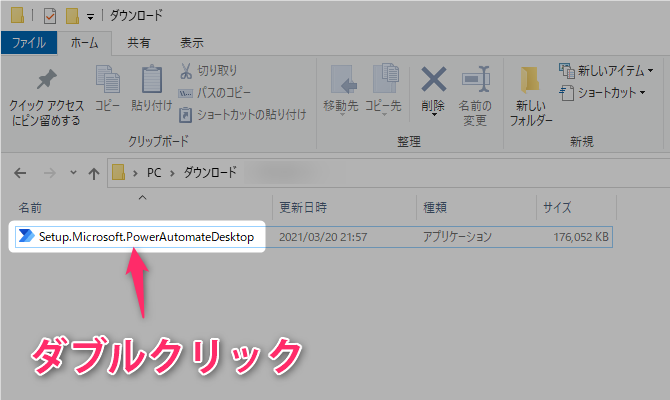Click the Power Automate file icon
This screenshot has width=670, height=400.
26,235
